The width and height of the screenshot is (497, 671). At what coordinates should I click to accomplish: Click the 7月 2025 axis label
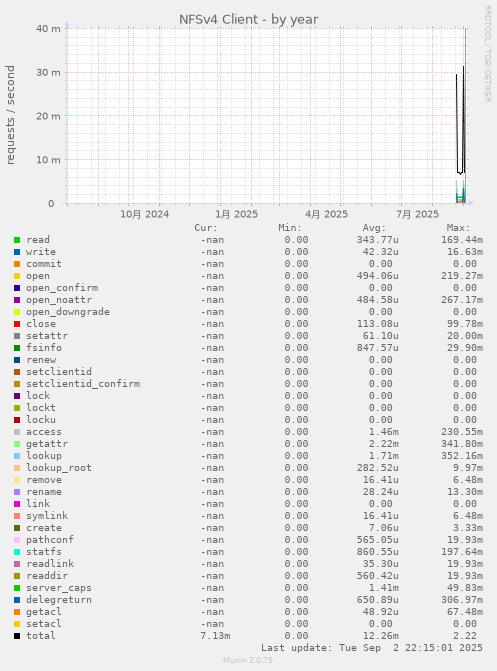[417, 214]
